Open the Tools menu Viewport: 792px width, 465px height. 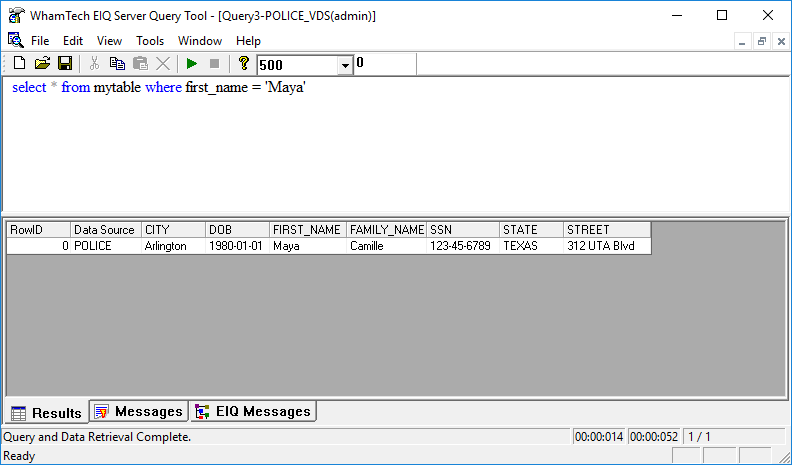point(150,41)
